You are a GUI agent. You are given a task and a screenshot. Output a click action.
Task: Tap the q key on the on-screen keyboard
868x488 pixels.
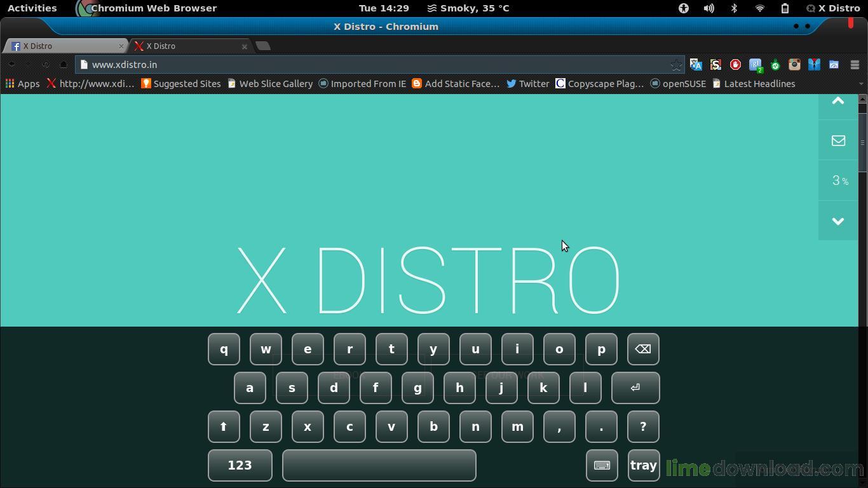[224, 349]
